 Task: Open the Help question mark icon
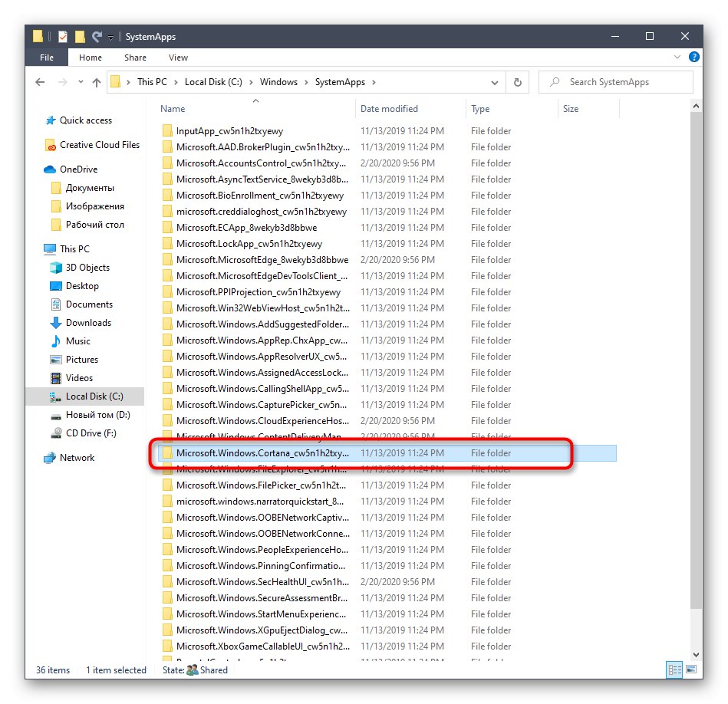click(693, 57)
